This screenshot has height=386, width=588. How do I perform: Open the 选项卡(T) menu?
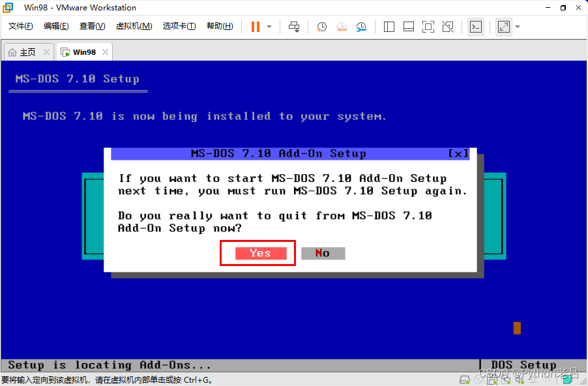[179, 26]
